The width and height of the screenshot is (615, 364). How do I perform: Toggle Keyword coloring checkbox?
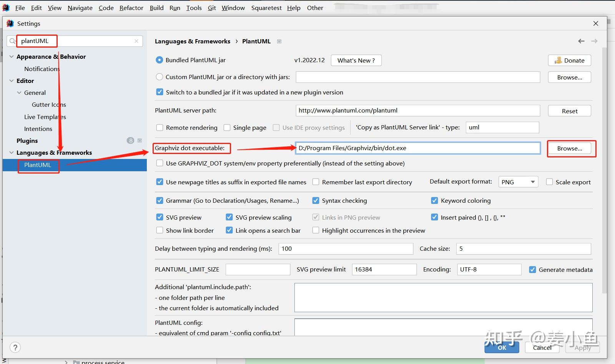coord(434,200)
